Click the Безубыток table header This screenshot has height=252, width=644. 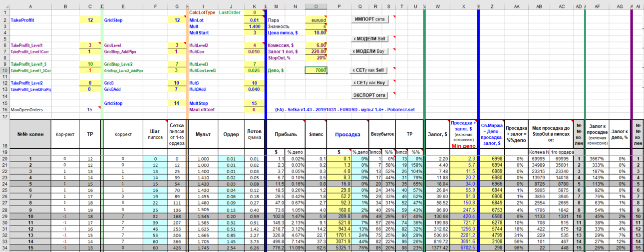(x=382, y=134)
